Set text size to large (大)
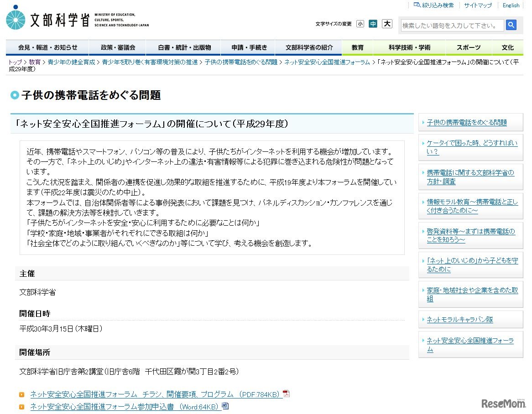532x414 pixels. click(x=387, y=24)
